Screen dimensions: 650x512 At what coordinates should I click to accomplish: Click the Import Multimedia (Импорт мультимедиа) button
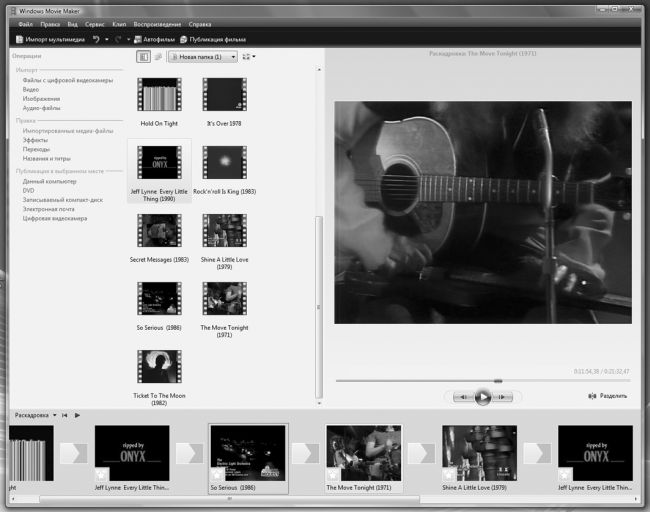(48, 39)
